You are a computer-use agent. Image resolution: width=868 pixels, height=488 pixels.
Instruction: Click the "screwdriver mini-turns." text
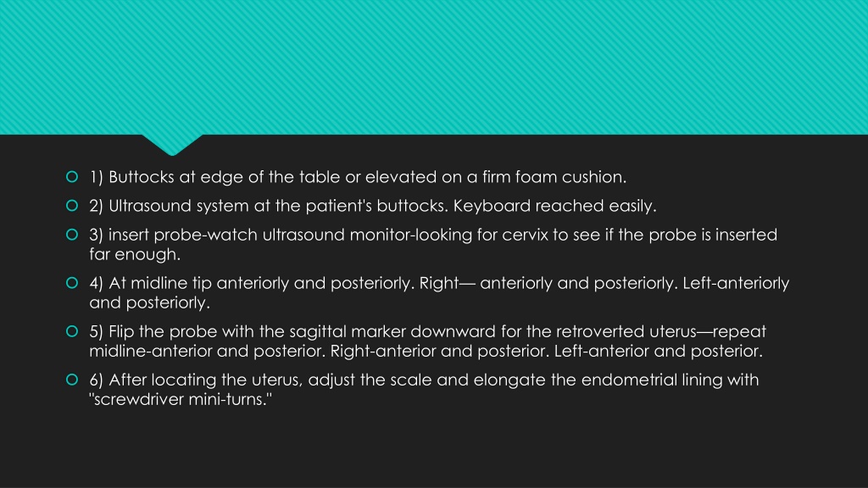coord(181,400)
